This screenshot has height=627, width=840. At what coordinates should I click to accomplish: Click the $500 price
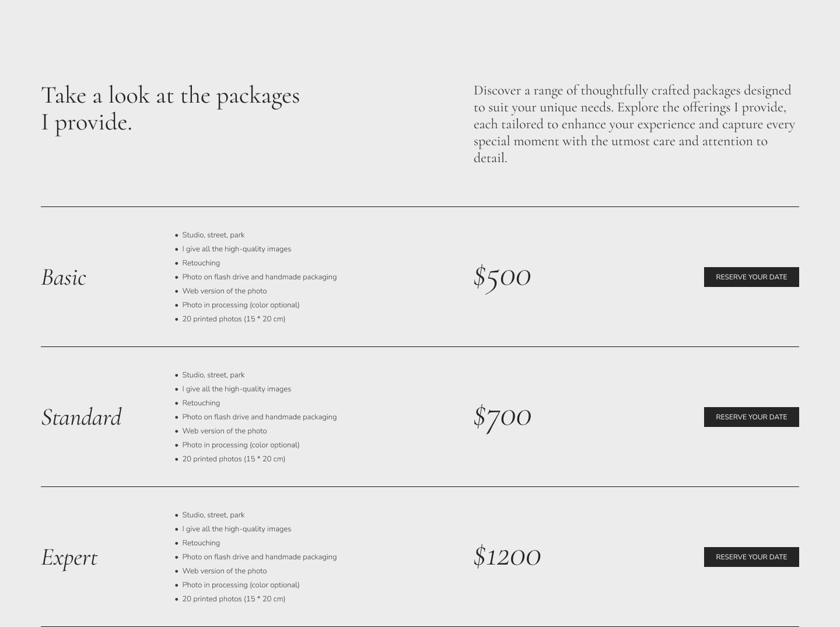(x=502, y=276)
